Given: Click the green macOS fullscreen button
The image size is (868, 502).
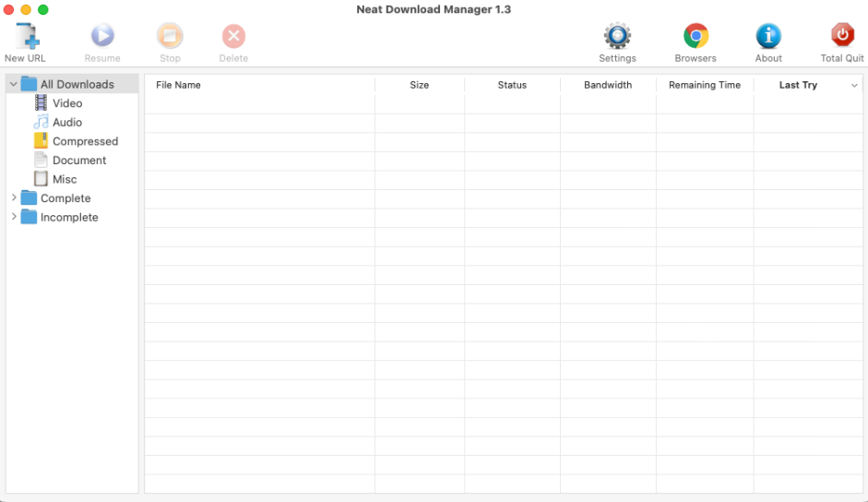Looking at the screenshot, I should pos(42,9).
